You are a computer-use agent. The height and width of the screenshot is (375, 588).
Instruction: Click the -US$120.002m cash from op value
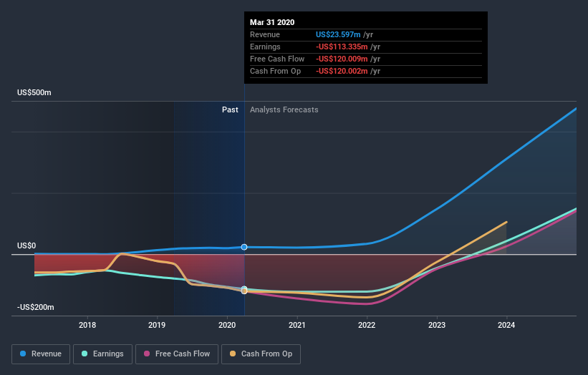pos(342,71)
